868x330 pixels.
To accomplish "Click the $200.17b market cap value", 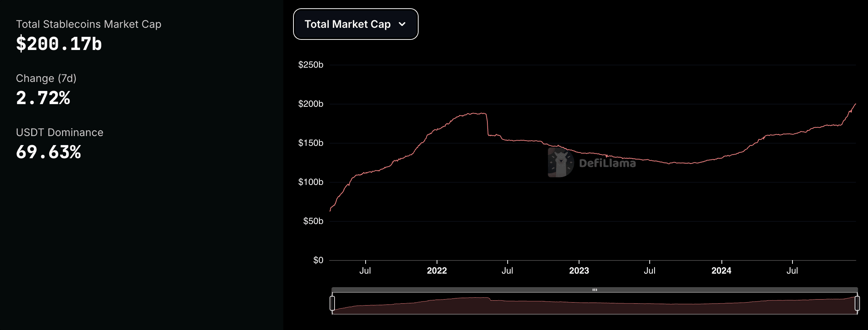I will click(59, 44).
